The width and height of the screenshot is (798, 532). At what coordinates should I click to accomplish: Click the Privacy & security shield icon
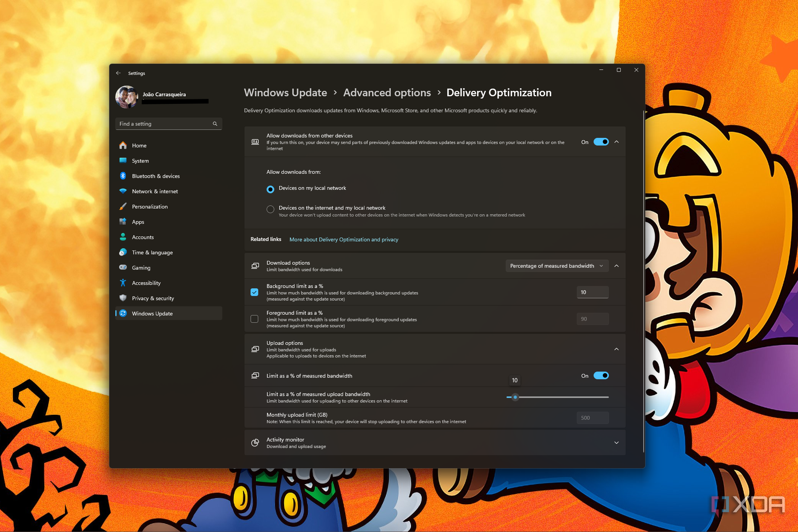click(123, 298)
